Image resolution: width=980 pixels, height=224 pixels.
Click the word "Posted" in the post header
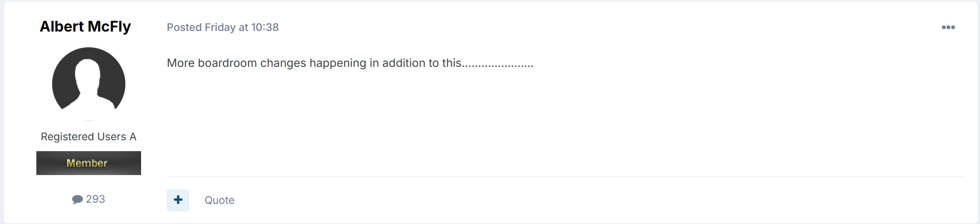(184, 27)
